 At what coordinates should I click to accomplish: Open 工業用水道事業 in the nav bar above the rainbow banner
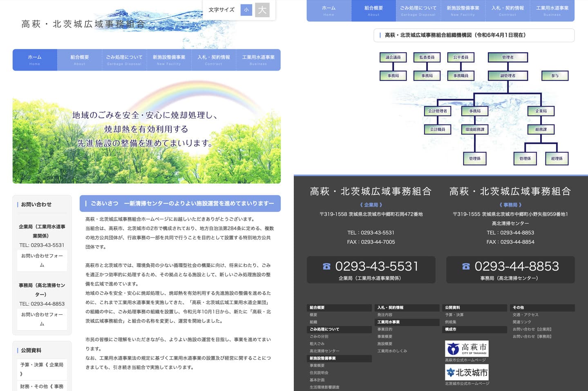[x=258, y=60]
